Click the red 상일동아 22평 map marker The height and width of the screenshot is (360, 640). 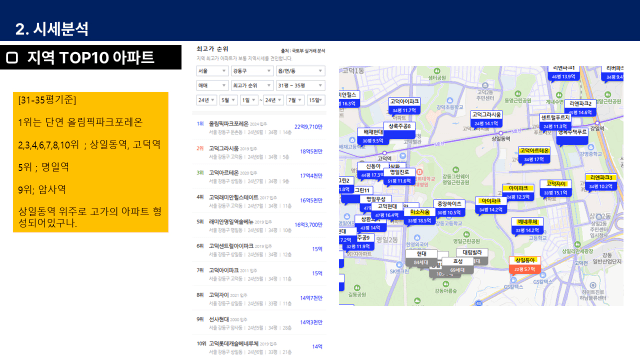coord(525,265)
